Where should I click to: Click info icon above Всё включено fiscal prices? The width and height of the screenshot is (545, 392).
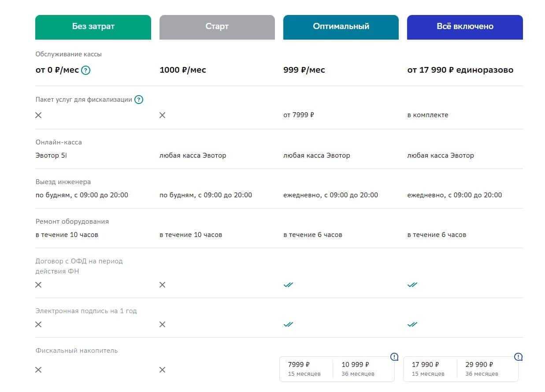519,357
